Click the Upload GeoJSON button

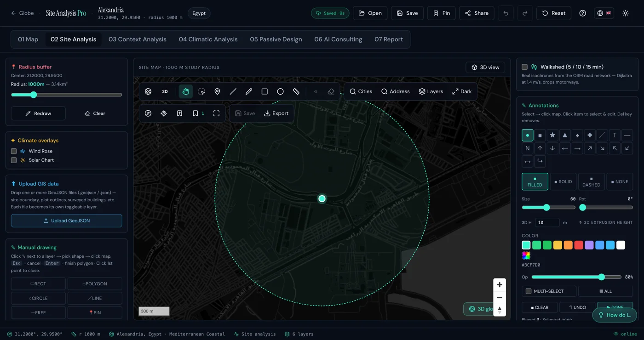click(67, 221)
